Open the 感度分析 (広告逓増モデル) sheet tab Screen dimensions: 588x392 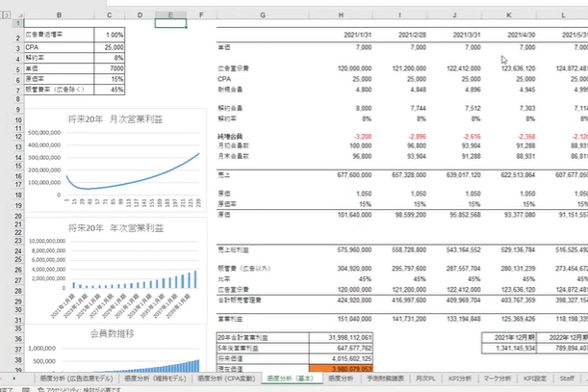[x=76, y=379]
